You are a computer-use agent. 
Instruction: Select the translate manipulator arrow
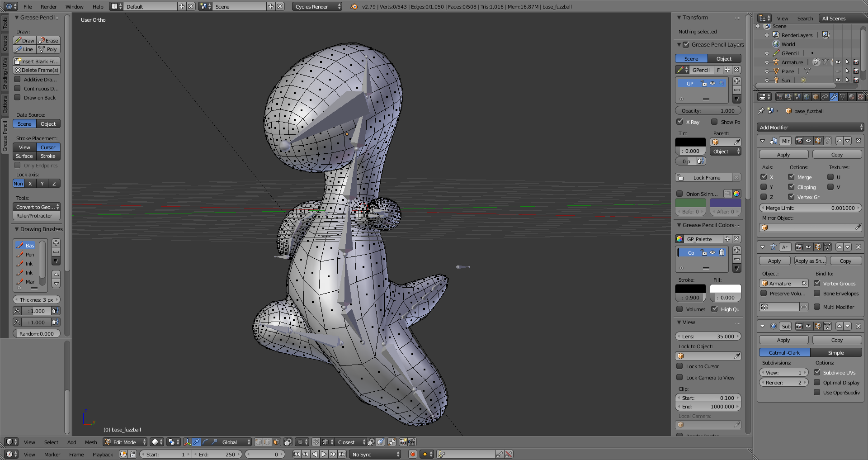pyautogui.click(x=196, y=442)
